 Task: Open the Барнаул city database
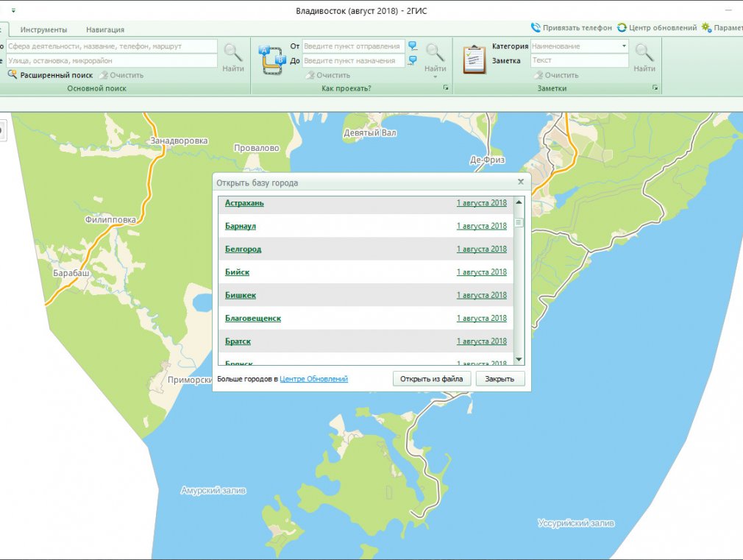coord(241,226)
